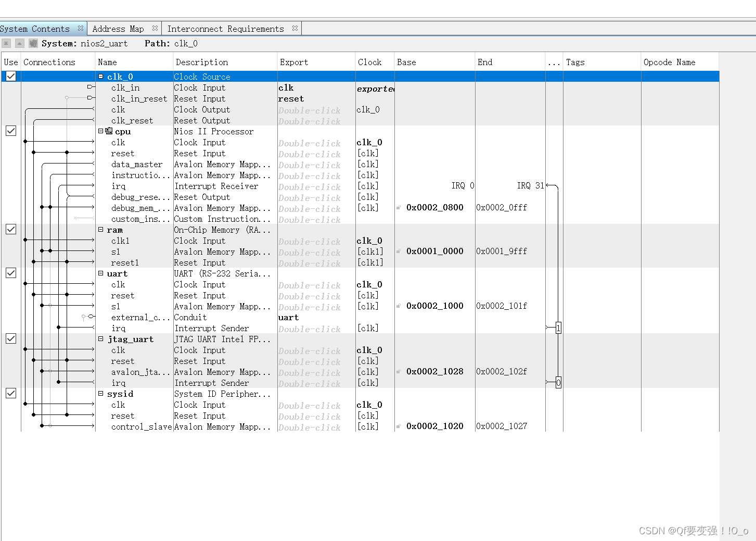Collapse the cpu component tree
The width and height of the screenshot is (756, 541).
click(x=101, y=131)
